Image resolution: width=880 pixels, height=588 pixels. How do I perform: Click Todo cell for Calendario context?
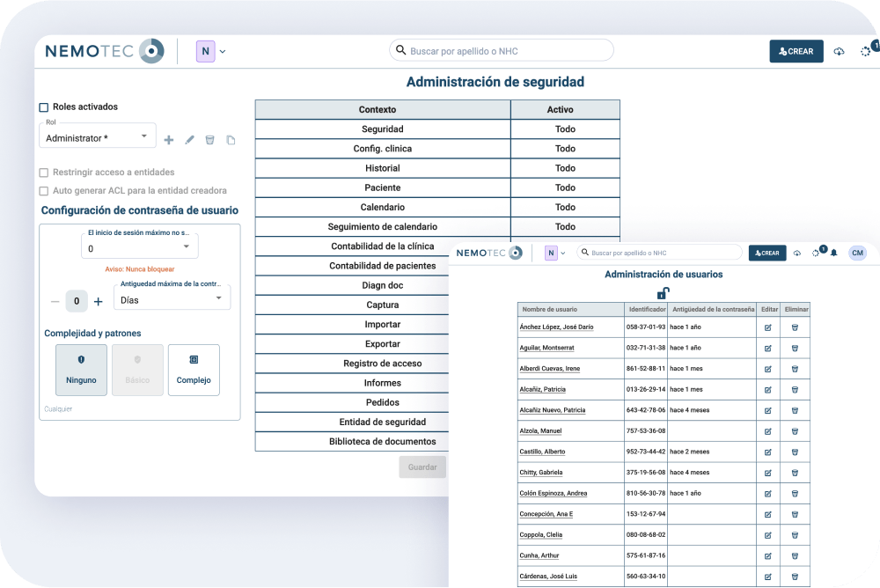click(565, 207)
